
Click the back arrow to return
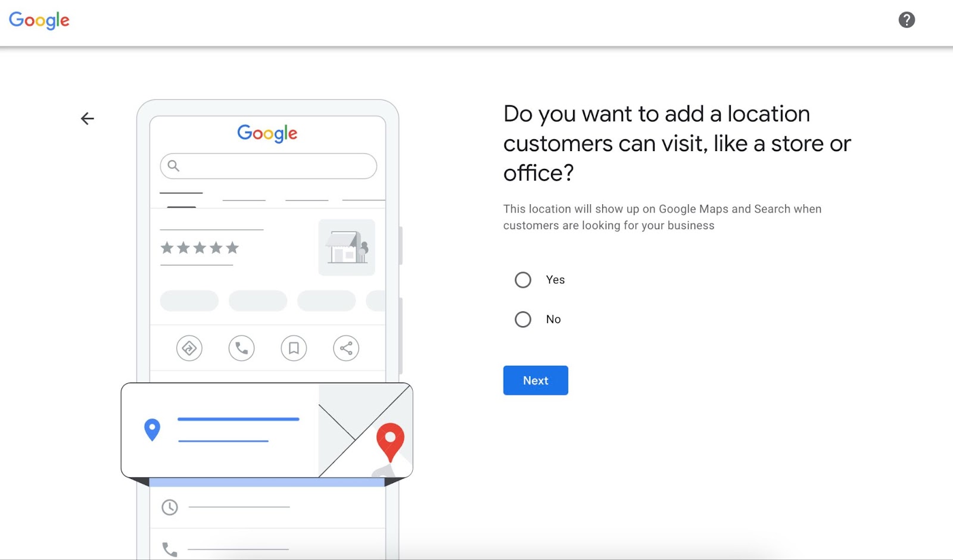[x=87, y=118]
